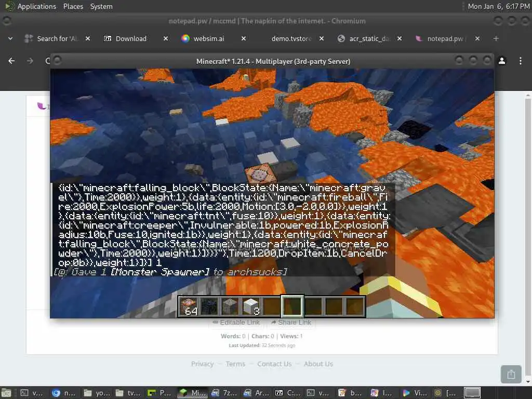532x399 pixels.
Task: Select the gravel hotbar slot
Action: point(230,307)
